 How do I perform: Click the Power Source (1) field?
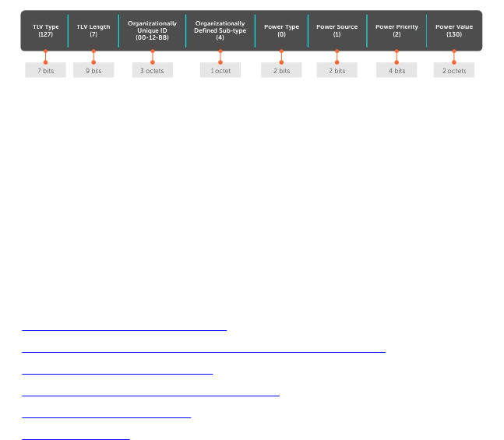click(x=337, y=30)
